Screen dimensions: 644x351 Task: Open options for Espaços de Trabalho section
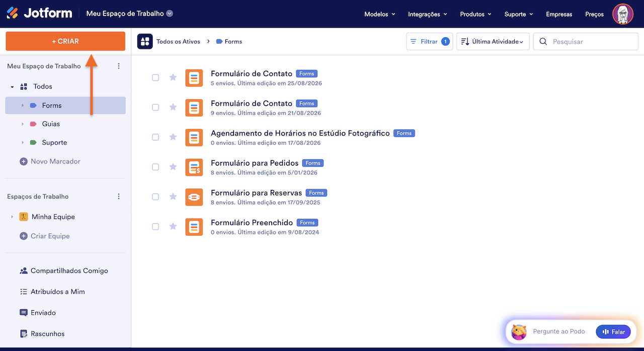click(119, 196)
